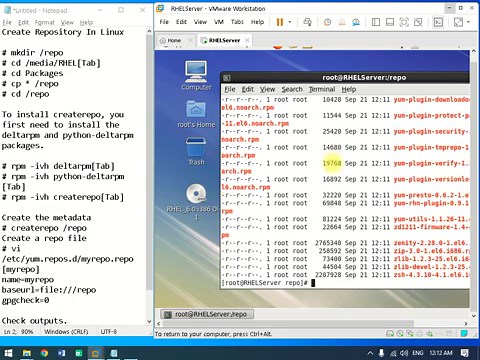The image size is (480, 360).
Task: Open Notepad View menu
Action: pos(67,22)
